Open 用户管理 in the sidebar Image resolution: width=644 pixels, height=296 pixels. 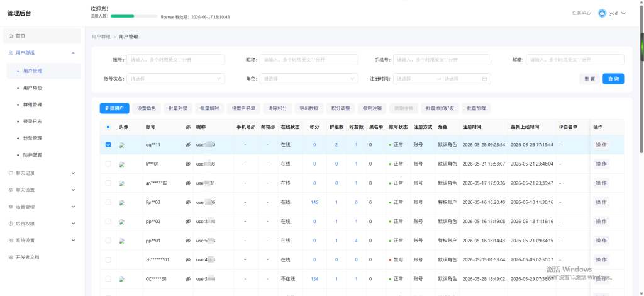pyautogui.click(x=43, y=71)
